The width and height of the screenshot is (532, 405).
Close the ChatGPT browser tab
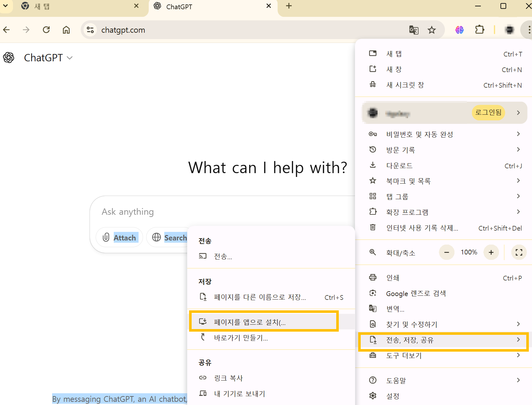[269, 6]
